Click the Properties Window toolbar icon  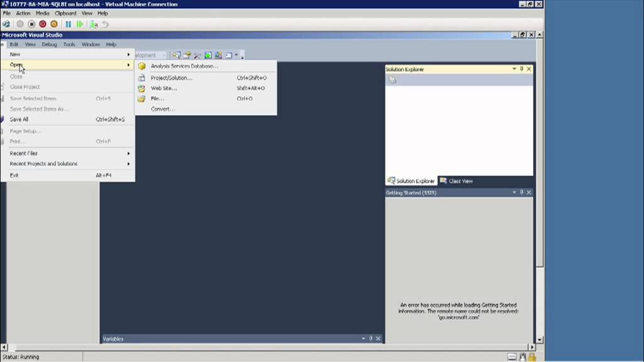pyautogui.click(x=187, y=55)
